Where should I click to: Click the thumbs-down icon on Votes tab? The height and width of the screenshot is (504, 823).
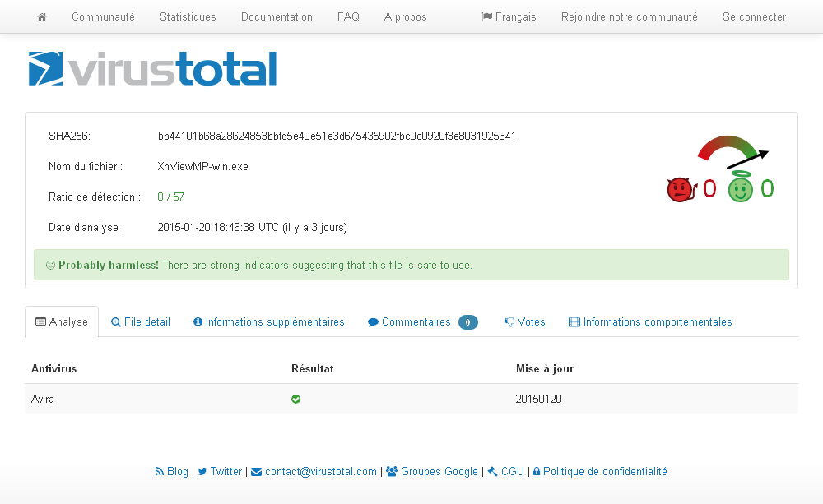tap(509, 322)
